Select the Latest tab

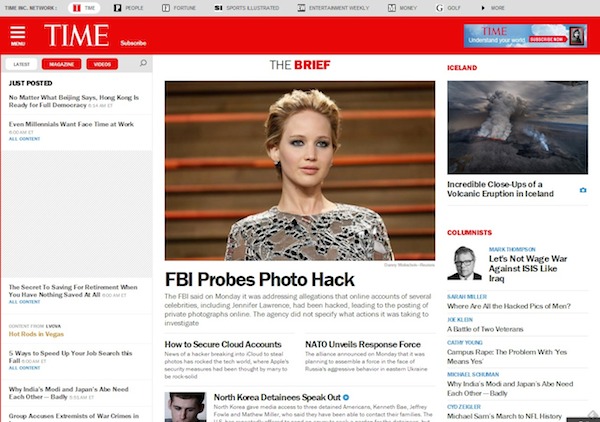(21, 64)
